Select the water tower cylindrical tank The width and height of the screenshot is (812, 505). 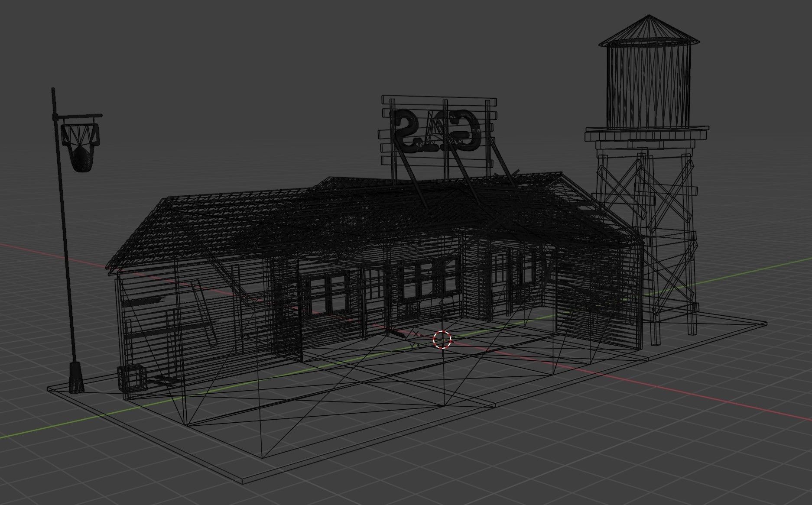click(x=648, y=86)
